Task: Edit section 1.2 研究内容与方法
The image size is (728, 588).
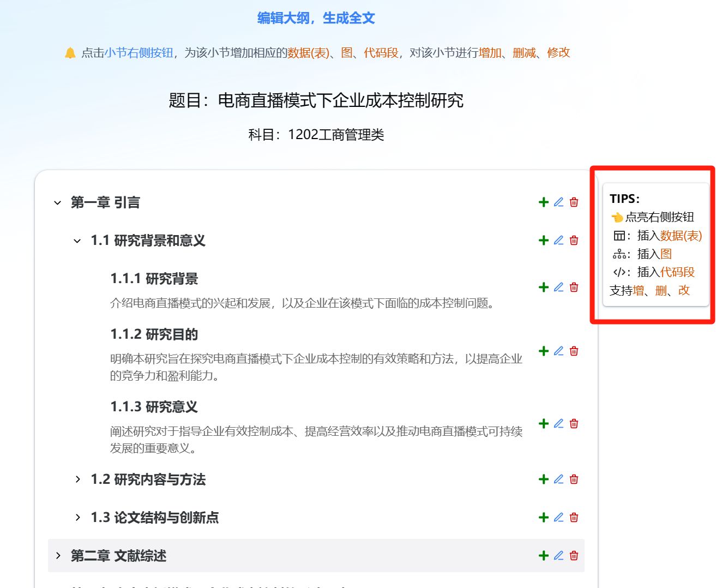Action: point(558,479)
